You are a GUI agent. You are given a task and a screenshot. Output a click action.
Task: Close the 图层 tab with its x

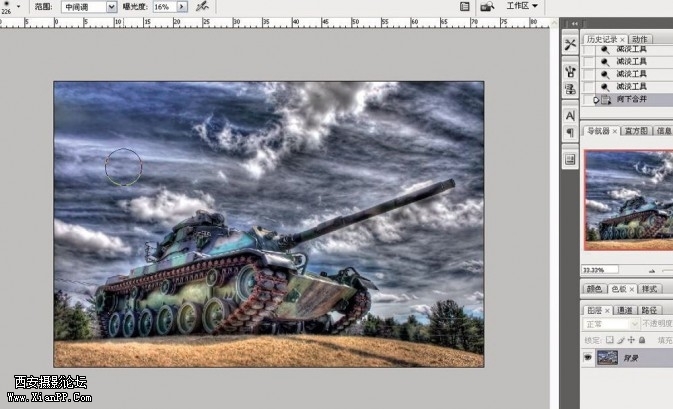tap(607, 310)
